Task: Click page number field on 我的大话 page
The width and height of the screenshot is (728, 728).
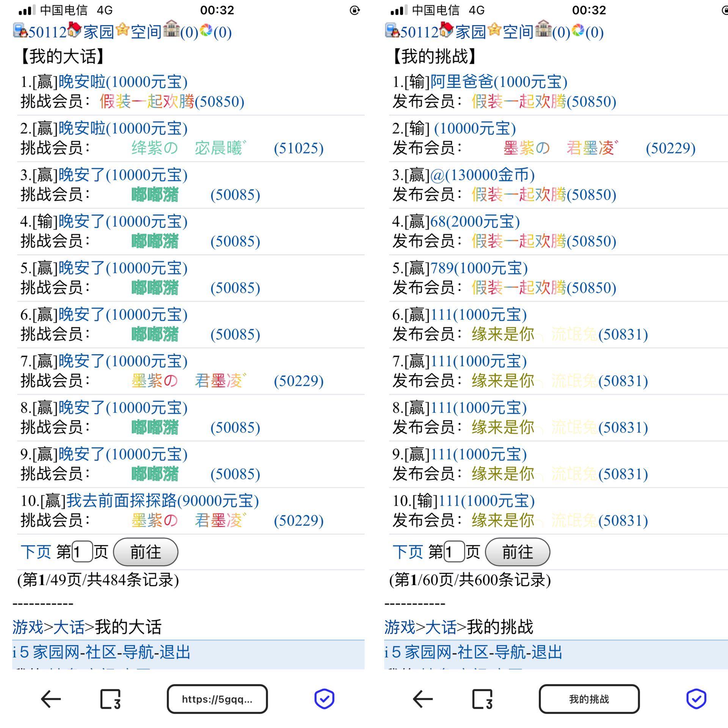Action: [82, 552]
